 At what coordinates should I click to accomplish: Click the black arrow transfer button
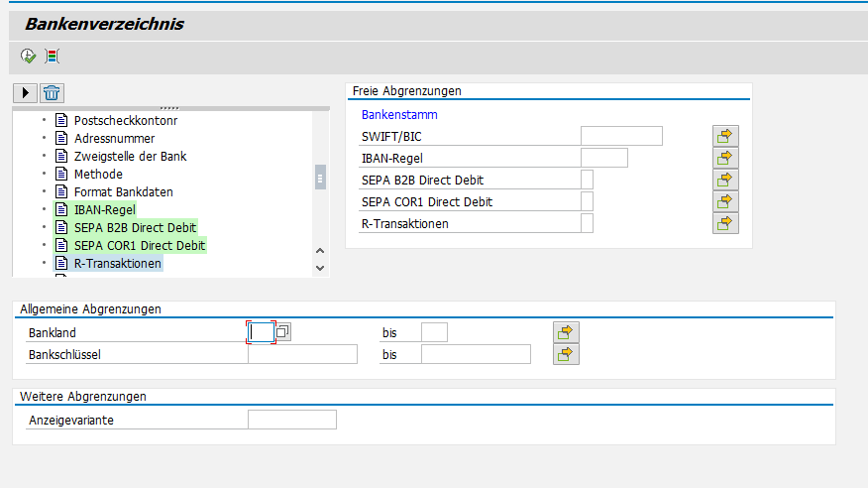pos(26,93)
